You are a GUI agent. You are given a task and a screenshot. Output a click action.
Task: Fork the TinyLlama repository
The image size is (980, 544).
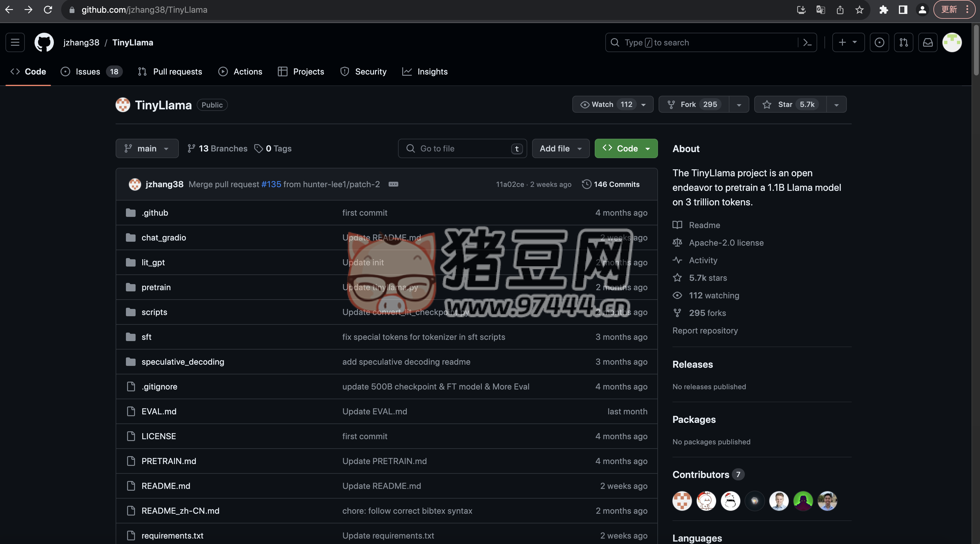(x=694, y=104)
